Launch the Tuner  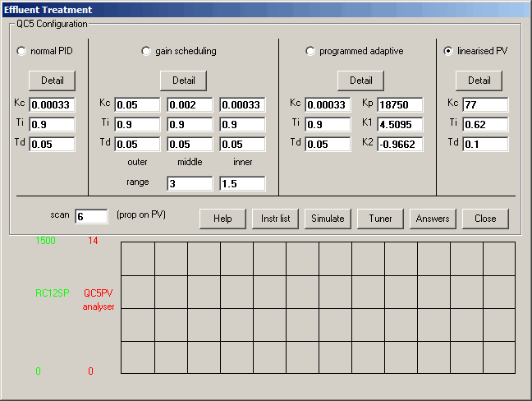pyautogui.click(x=380, y=219)
